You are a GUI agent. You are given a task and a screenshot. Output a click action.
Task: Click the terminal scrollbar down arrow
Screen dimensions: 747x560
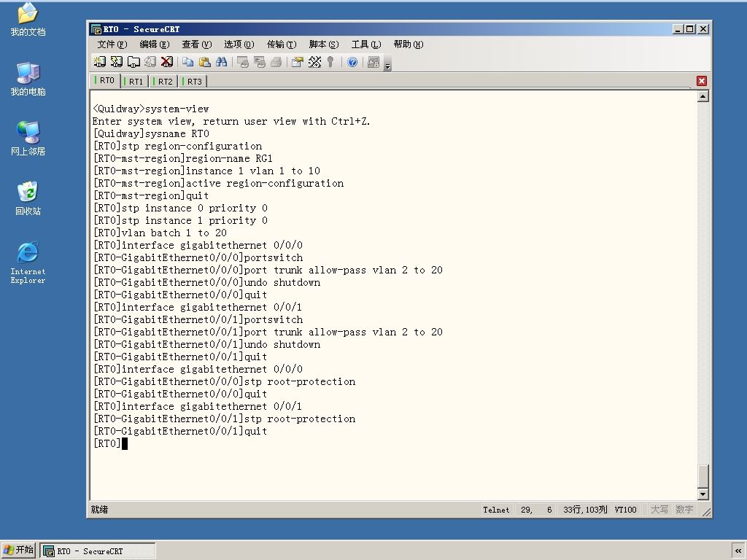point(703,494)
